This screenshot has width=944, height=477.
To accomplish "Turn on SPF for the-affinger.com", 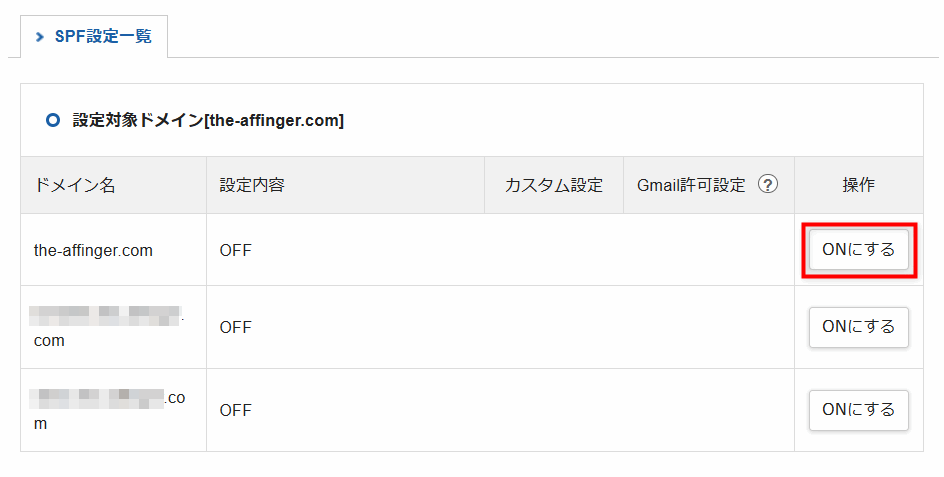I will coord(859,249).
